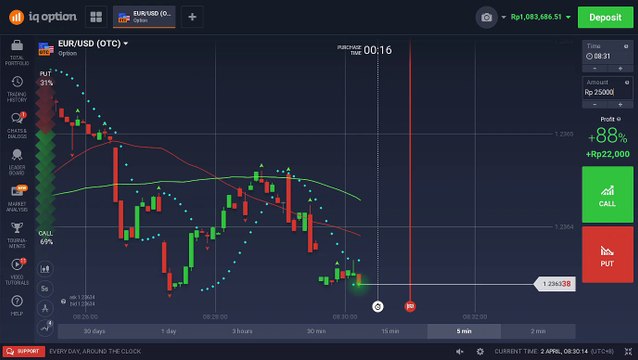
Task: Click the info icon in Time box
Action: 626,46
